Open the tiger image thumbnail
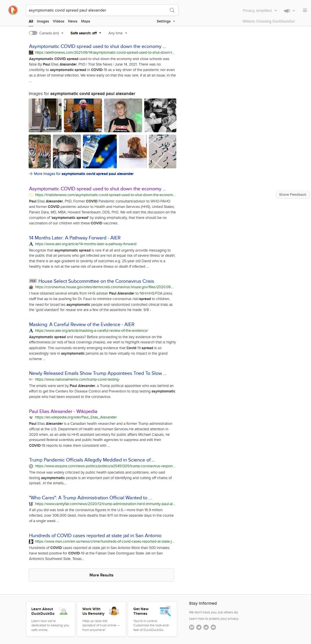This screenshot has width=311, height=644. coord(40,151)
